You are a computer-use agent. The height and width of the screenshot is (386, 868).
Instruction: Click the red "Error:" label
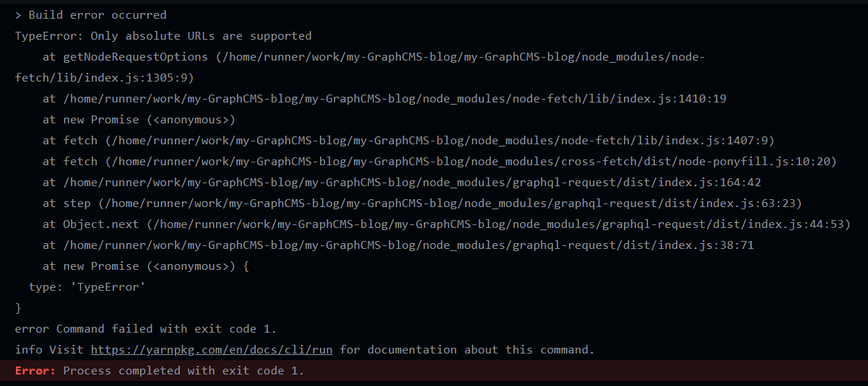tap(35, 371)
